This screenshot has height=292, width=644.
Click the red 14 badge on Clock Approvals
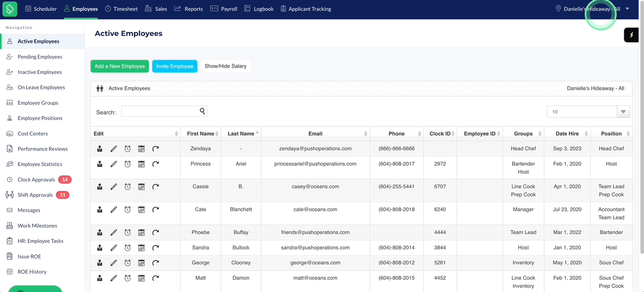pyautogui.click(x=65, y=180)
